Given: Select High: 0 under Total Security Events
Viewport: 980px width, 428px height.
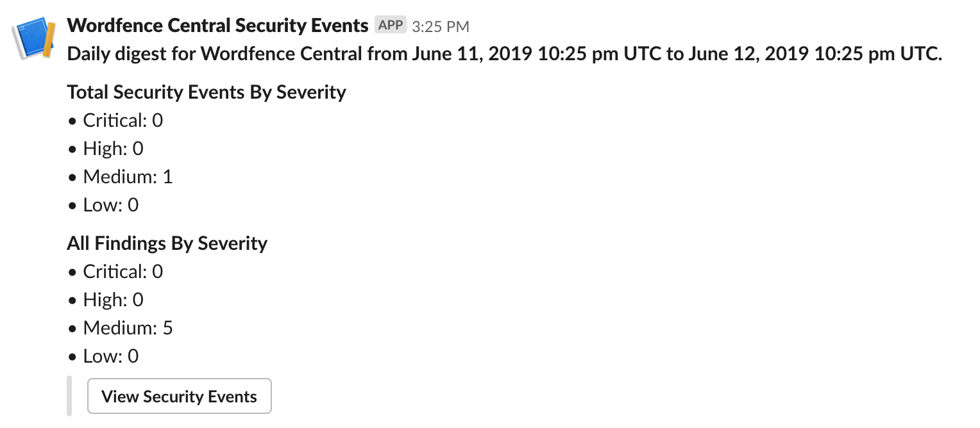Looking at the screenshot, I should [113, 149].
